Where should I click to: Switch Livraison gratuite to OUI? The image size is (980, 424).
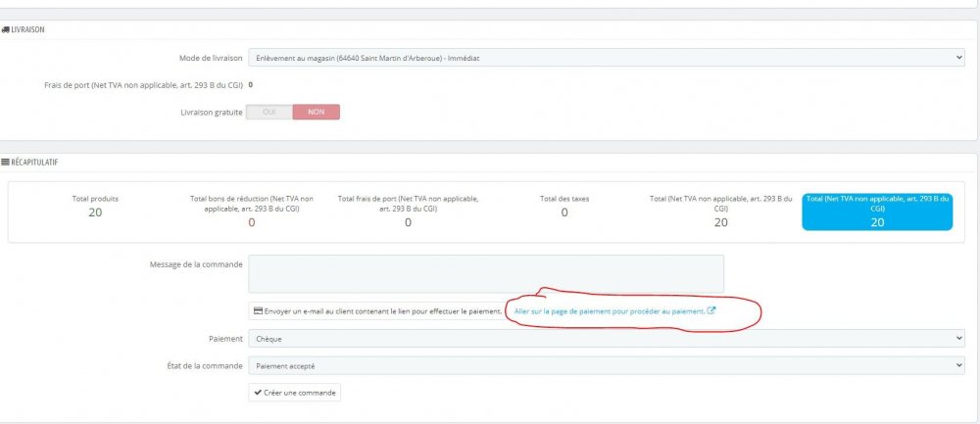pos(269,112)
